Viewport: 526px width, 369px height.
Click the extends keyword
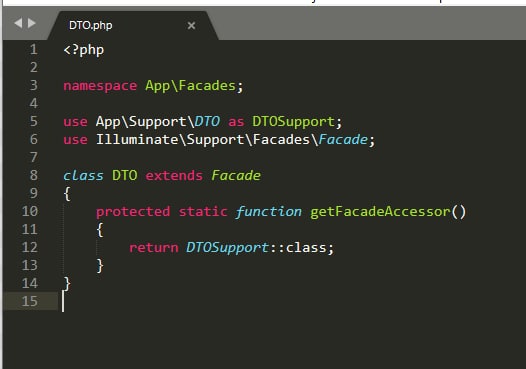pyautogui.click(x=174, y=176)
